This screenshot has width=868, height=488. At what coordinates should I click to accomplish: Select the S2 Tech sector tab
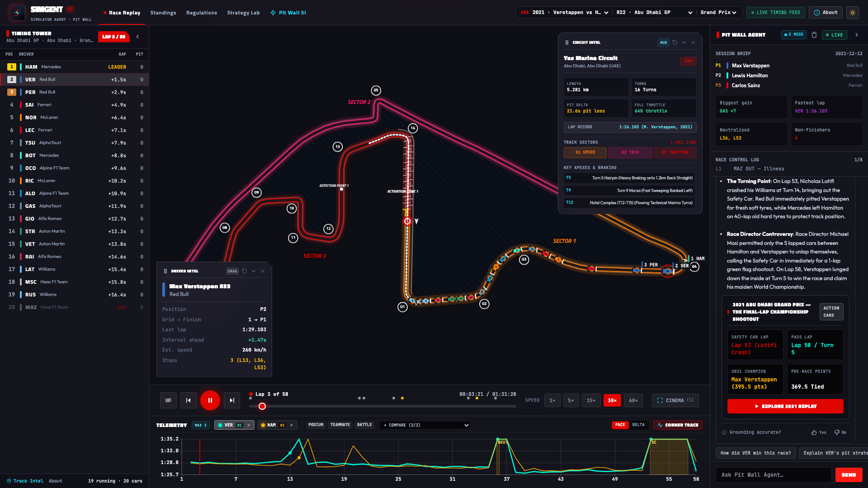point(630,152)
